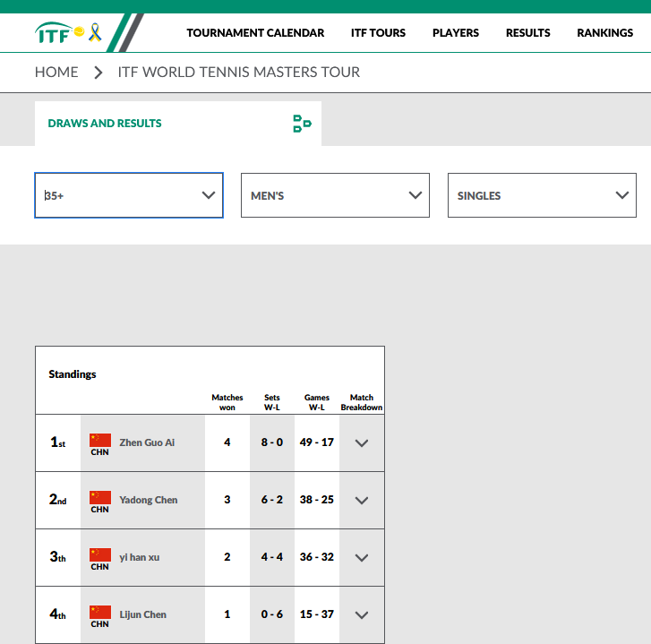Click the breadcrumb arrow separator
Image resolution: width=651 pixels, height=644 pixels.
pos(99,73)
